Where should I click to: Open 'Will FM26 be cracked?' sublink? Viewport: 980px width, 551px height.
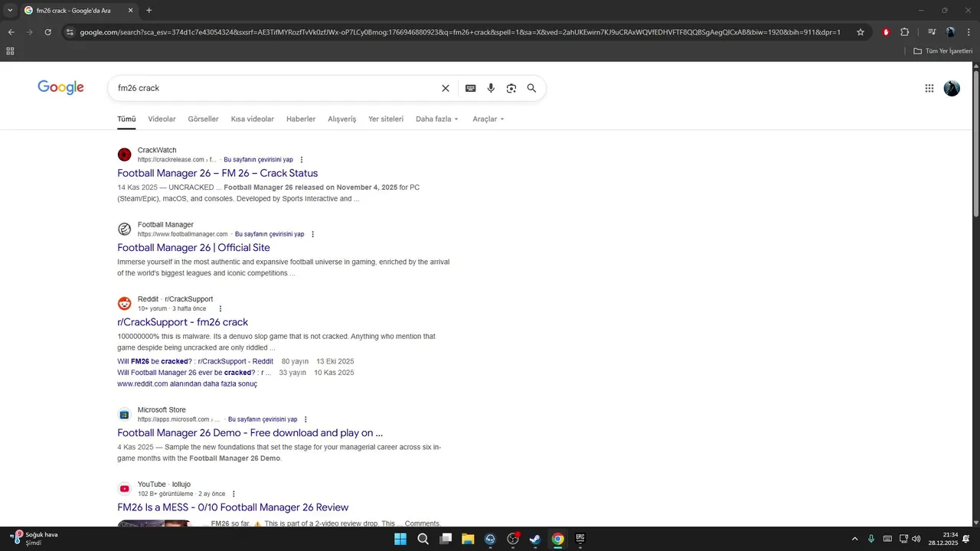click(x=195, y=361)
